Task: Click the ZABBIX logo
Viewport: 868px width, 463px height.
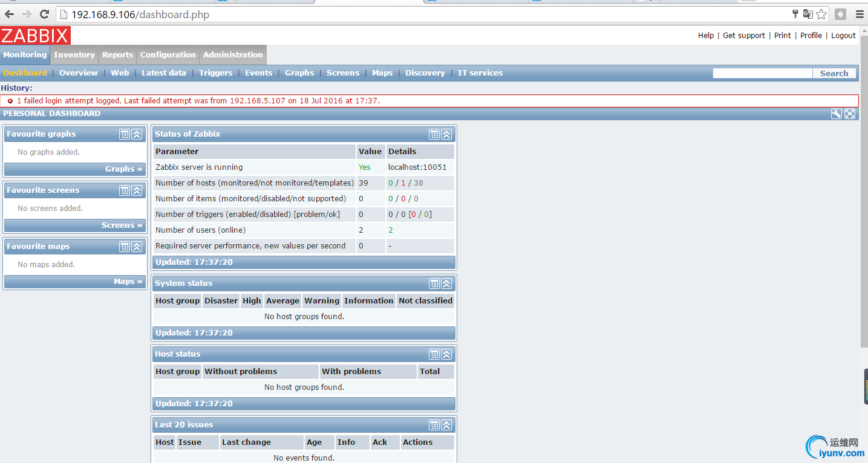Action: 35,36
